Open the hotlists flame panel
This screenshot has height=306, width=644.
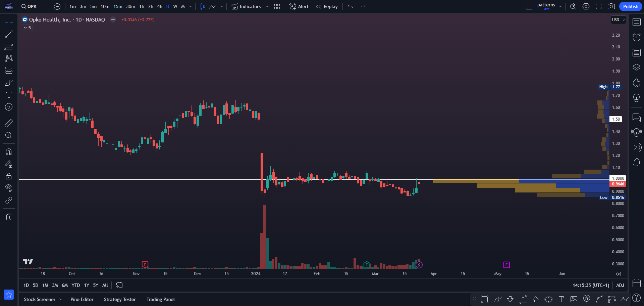637,82
